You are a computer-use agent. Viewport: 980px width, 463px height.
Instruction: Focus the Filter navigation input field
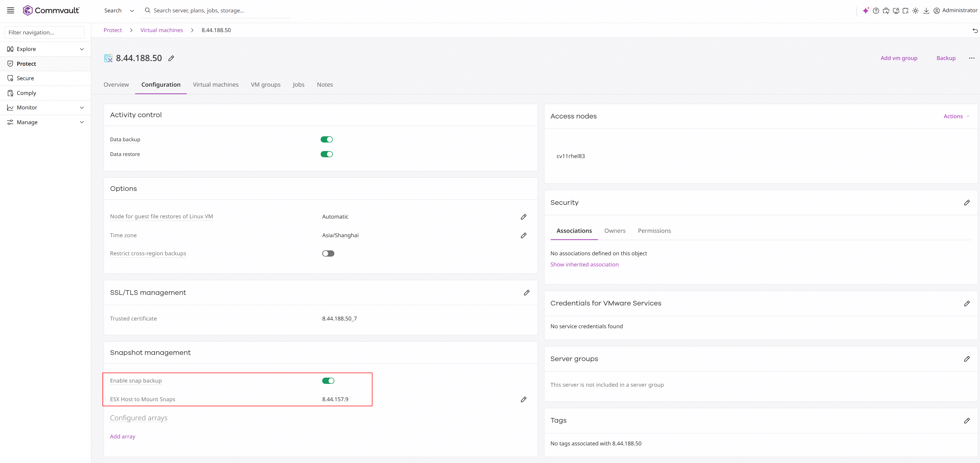44,32
